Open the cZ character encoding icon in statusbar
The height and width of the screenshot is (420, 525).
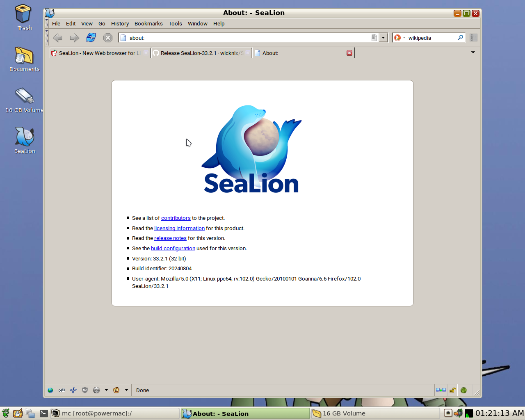click(62, 390)
